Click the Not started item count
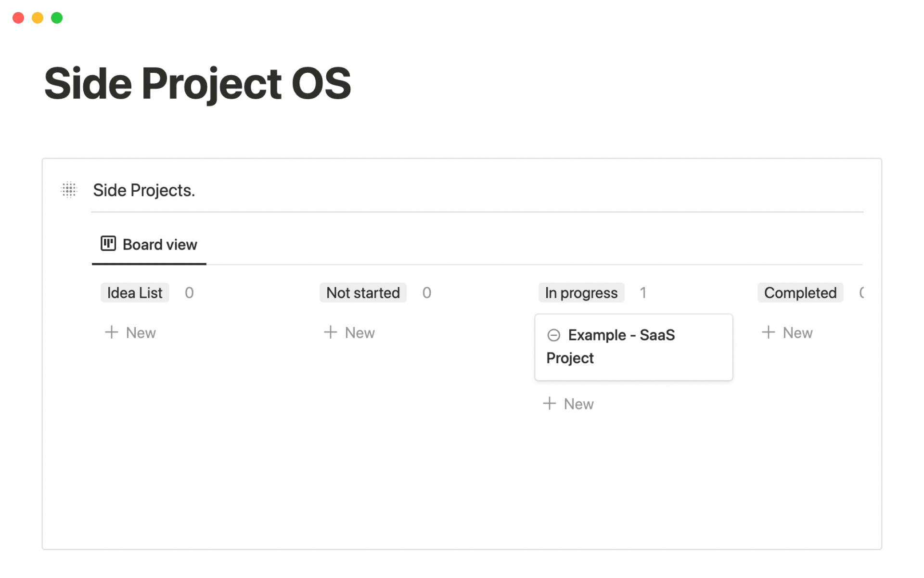The width and height of the screenshot is (924, 578). click(427, 293)
